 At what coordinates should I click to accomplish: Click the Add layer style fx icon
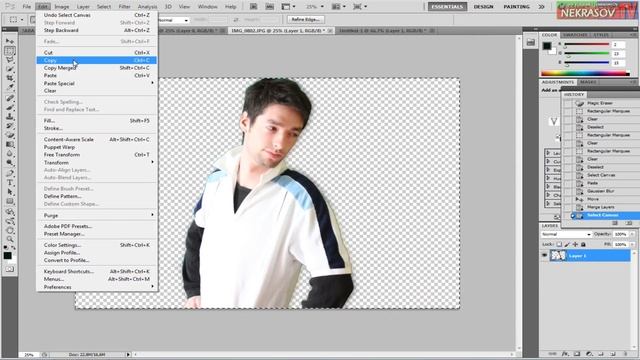point(565,354)
